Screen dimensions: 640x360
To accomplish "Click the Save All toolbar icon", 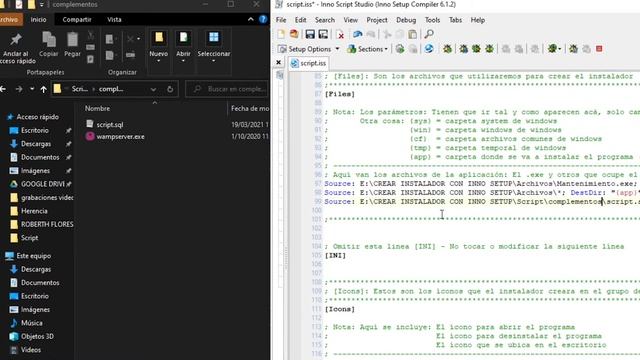I will coord(323,34).
